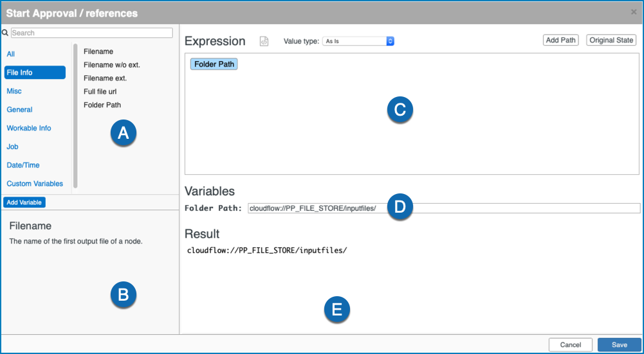Click the Add Path button

point(560,40)
